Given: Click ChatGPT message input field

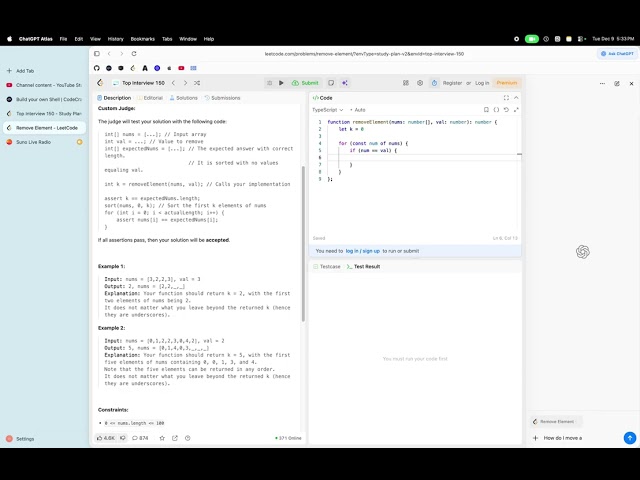Looking at the screenshot, I should pos(580,438).
